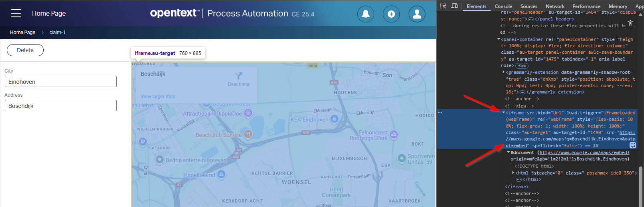Viewport: 644px width, 207px height.
Task: Go to Home Page in breadcrumb
Action: point(22,32)
